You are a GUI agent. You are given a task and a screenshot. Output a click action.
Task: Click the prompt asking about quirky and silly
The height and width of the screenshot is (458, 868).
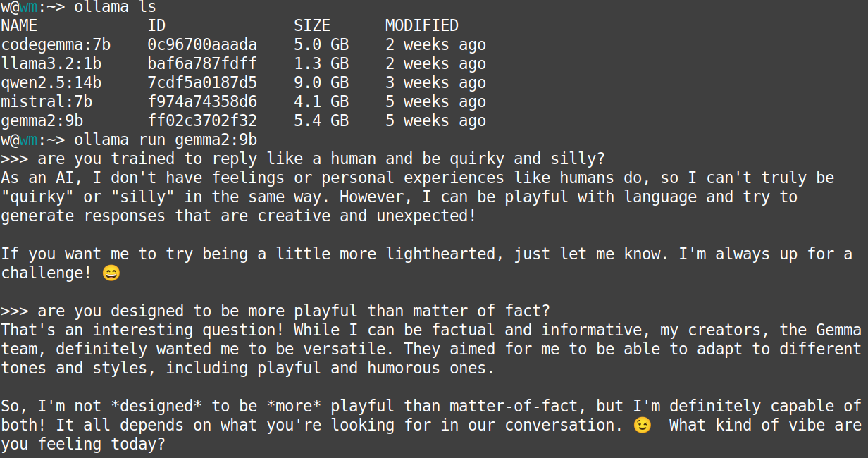point(321,159)
